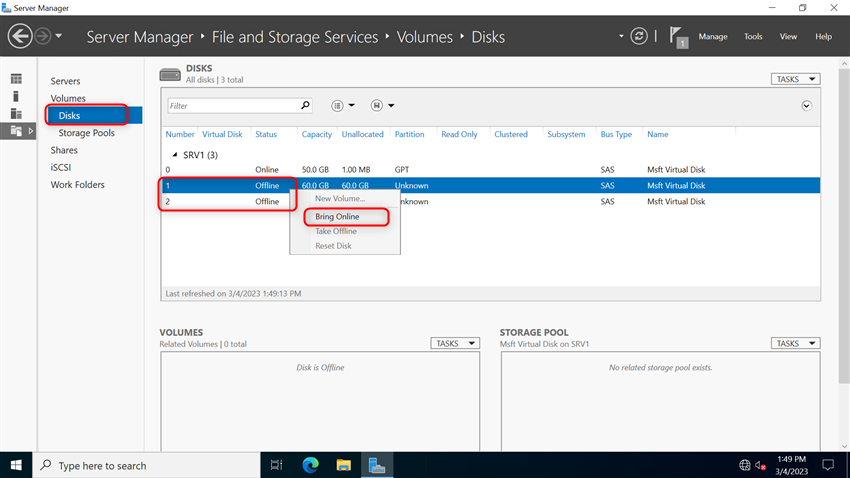Image resolution: width=850 pixels, height=478 pixels.
Task: Click File and Storage Services breadcrumb
Action: tap(295, 37)
